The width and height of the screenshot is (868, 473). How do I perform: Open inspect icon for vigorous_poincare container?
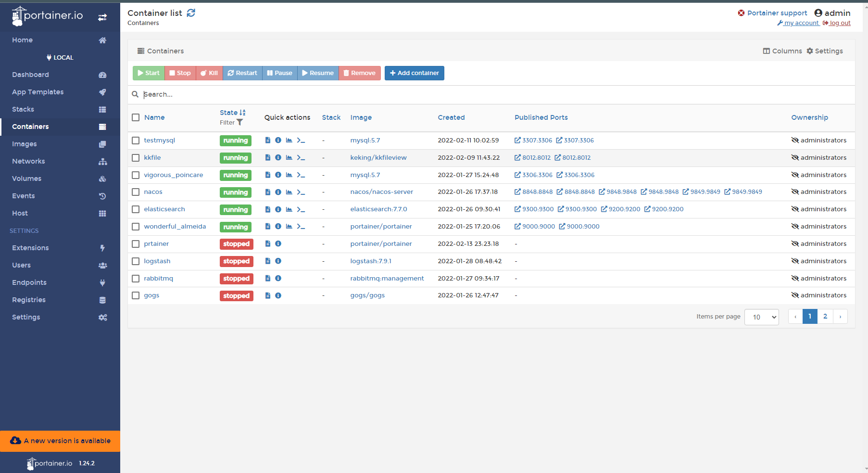pyautogui.click(x=278, y=175)
